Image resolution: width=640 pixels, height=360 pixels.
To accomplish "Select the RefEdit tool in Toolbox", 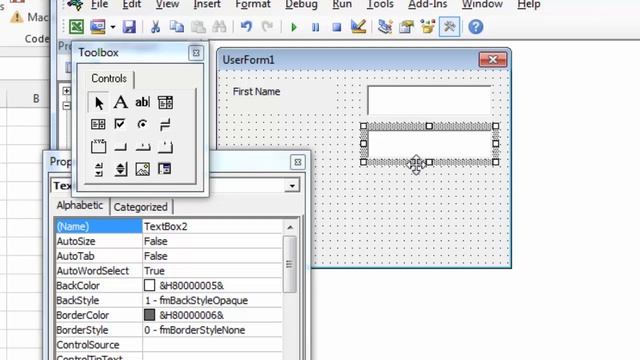I will click(x=164, y=169).
